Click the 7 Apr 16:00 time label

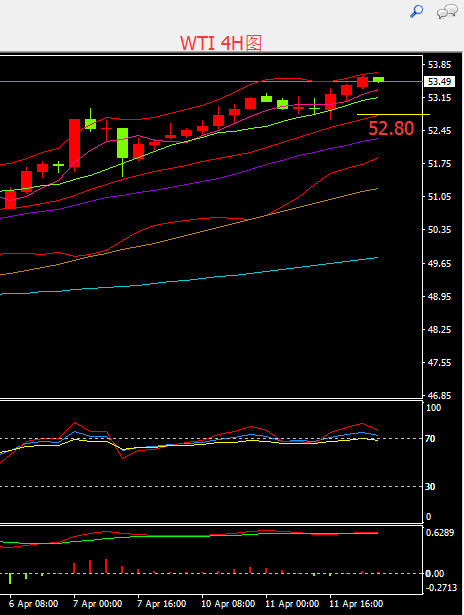pos(161,604)
